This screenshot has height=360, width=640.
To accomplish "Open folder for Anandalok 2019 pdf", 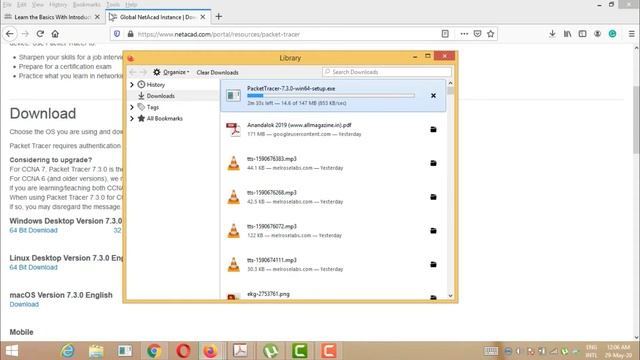I will coord(433,129).
